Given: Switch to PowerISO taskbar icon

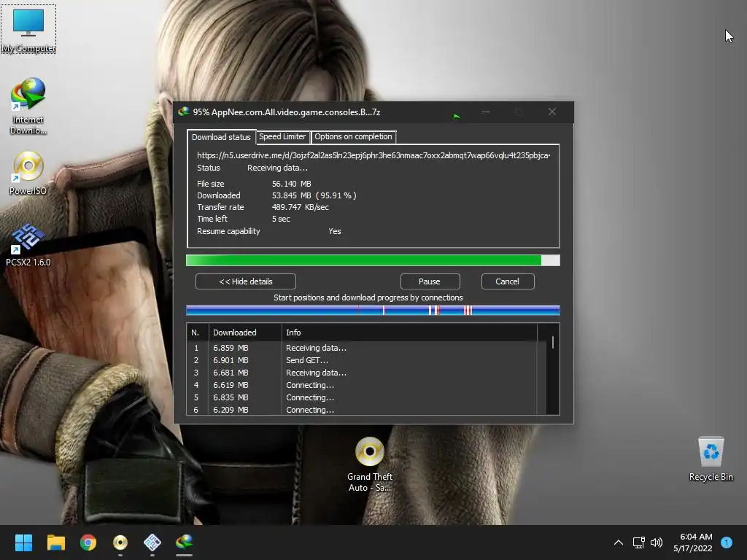Looking at the screenshot, I should tap(120, 542).
